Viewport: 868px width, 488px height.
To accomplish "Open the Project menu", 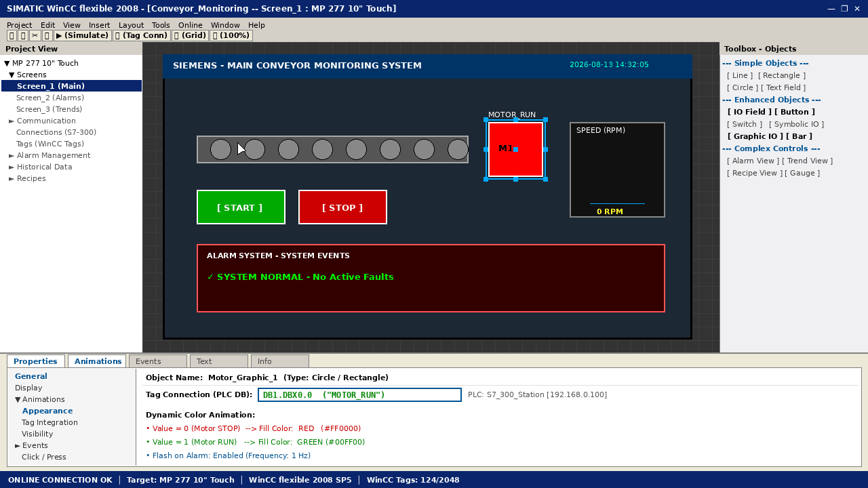I will click(x=19, y=25).
